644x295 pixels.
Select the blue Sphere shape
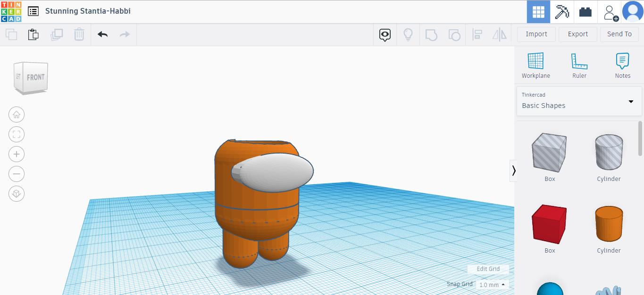(x=550, y=288)
